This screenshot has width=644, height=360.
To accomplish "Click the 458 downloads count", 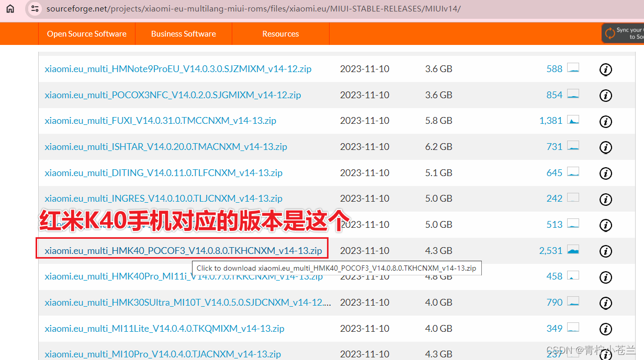I will pos(554,276).
